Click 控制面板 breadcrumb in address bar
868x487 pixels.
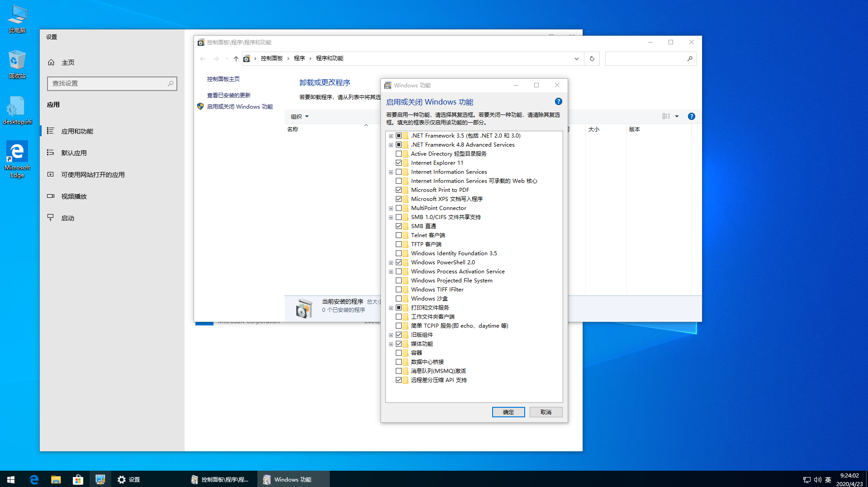271,58
